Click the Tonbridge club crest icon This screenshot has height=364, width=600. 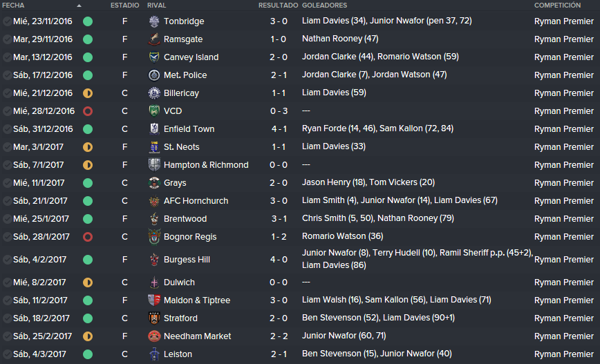click(x=154, y=21)
